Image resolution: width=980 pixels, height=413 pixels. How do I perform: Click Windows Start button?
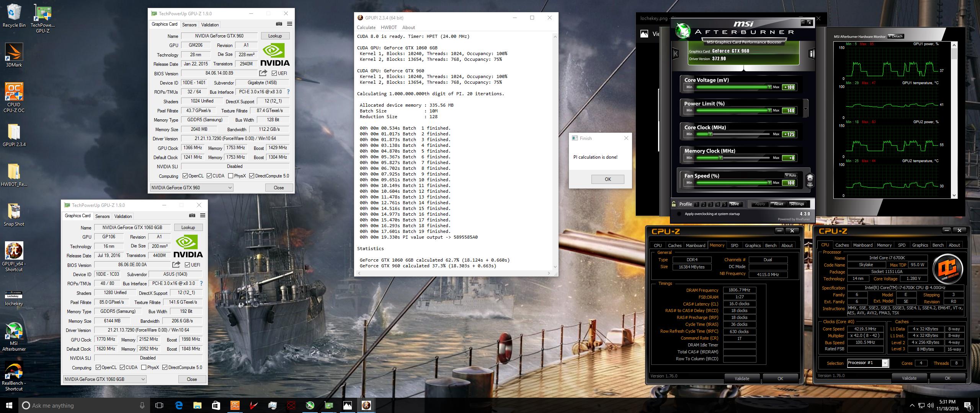(x=9, y=405)
